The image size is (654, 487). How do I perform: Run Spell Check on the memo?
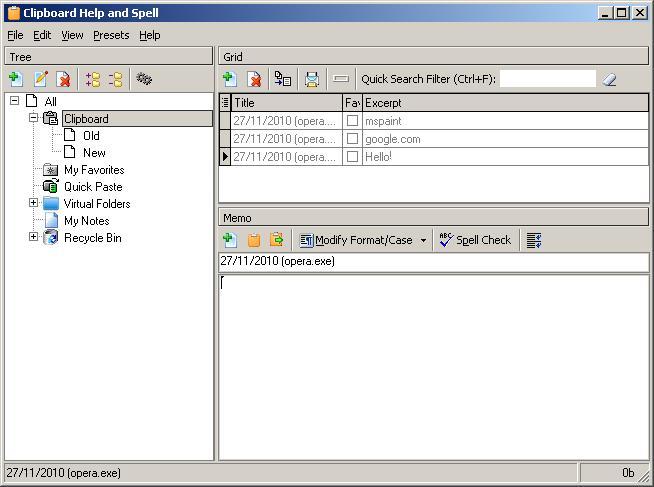point(475,240)
